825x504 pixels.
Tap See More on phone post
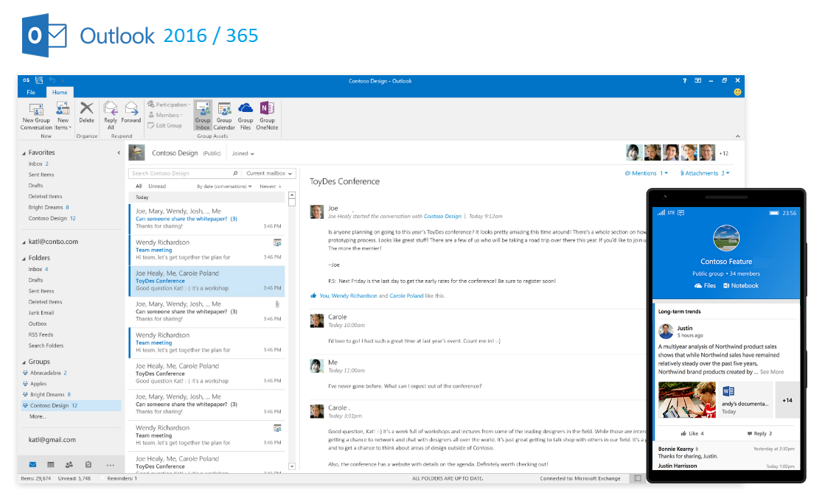772,372
